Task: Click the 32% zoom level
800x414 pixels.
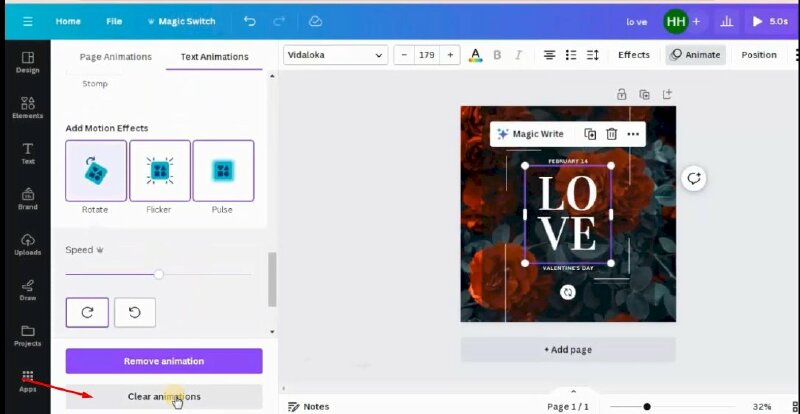Action: [x=761, y=407]
